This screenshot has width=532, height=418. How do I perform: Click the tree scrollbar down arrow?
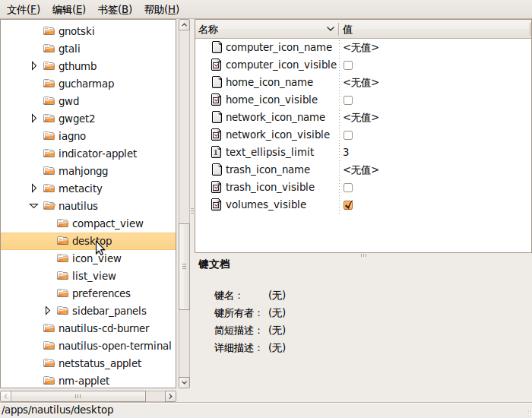coord(184,382)
